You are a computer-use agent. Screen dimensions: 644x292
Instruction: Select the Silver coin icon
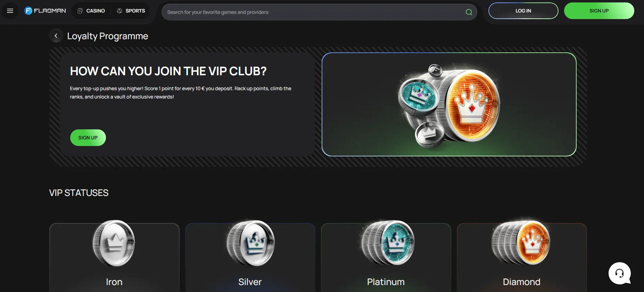pyautogui.click(x=250, y=243)
